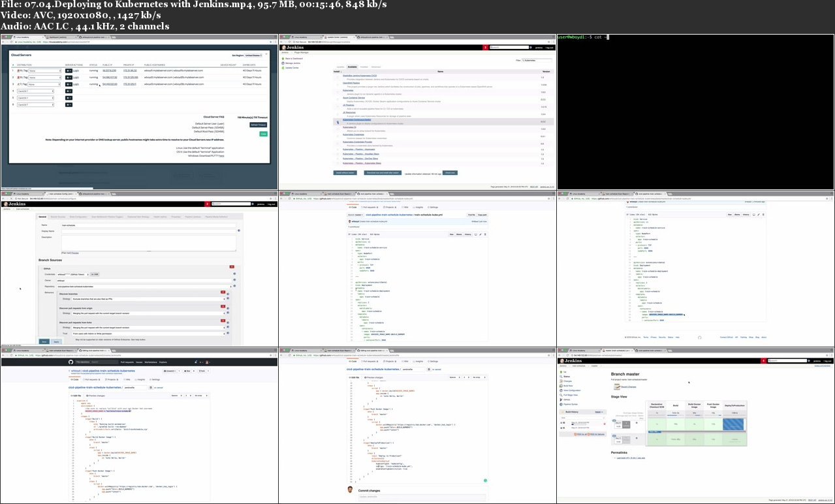
Task: Remove Discover branches behavior with red X
Action: pos(223,292)
